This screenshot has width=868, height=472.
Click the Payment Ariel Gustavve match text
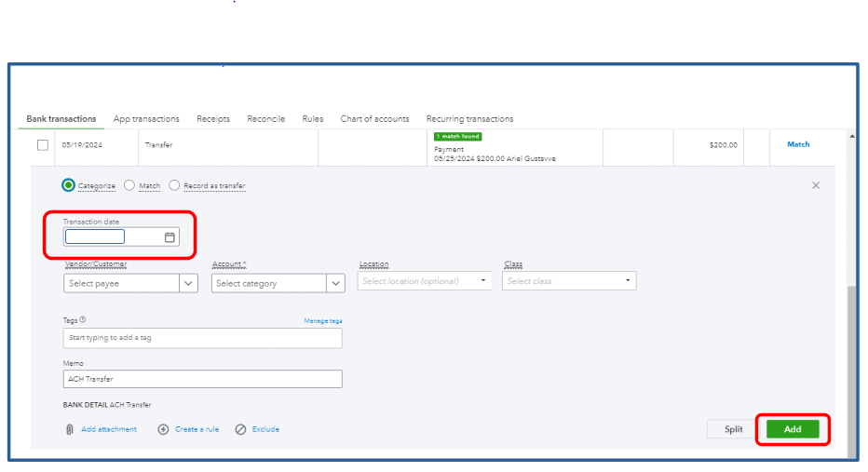[495, 154]
